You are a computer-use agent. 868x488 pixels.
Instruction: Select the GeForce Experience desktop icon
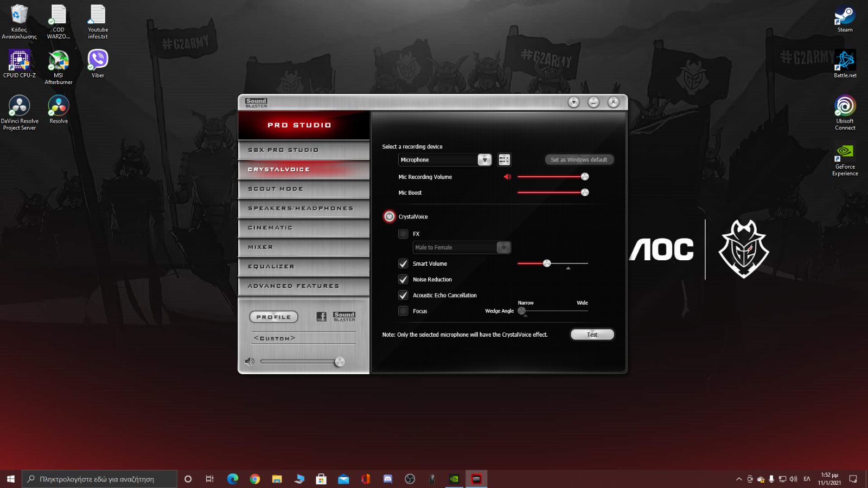point(845,159)
